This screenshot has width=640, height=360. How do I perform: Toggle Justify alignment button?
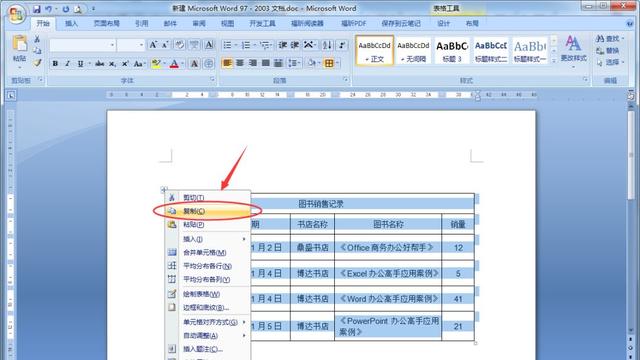coord(266,63)
